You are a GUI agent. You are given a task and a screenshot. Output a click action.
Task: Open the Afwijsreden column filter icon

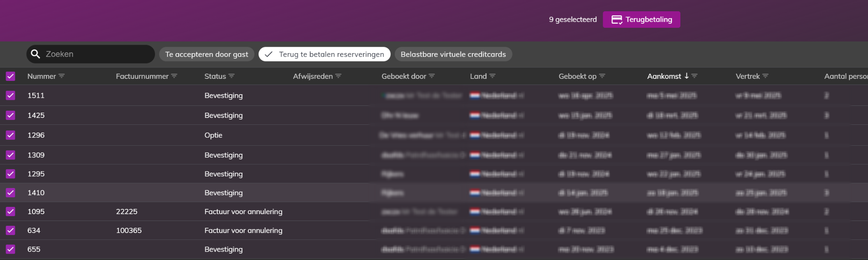pyautogui.click(x=339, y=76)
